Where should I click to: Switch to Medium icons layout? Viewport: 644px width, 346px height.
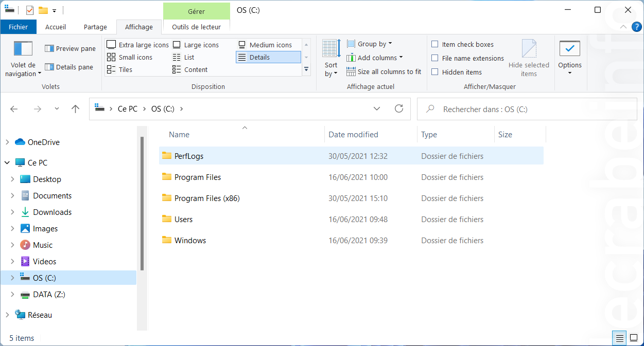pos(265,45)
